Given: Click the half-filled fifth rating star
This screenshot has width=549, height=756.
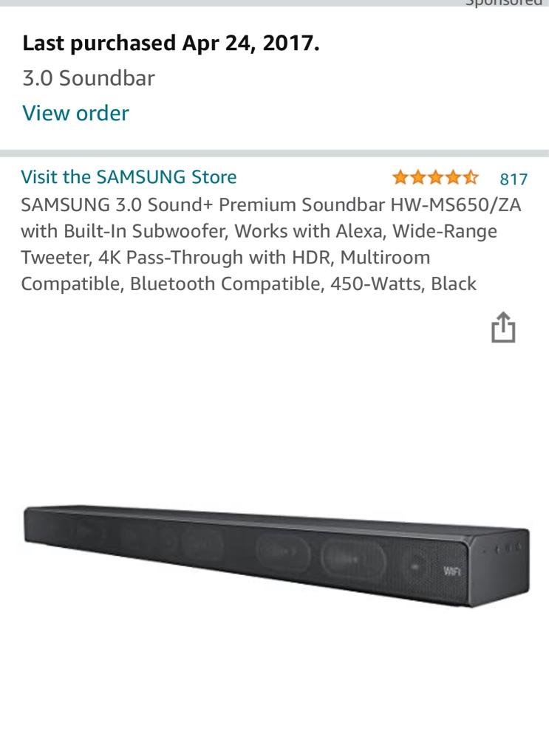Looking at the screenshot, I should point(471,177).
